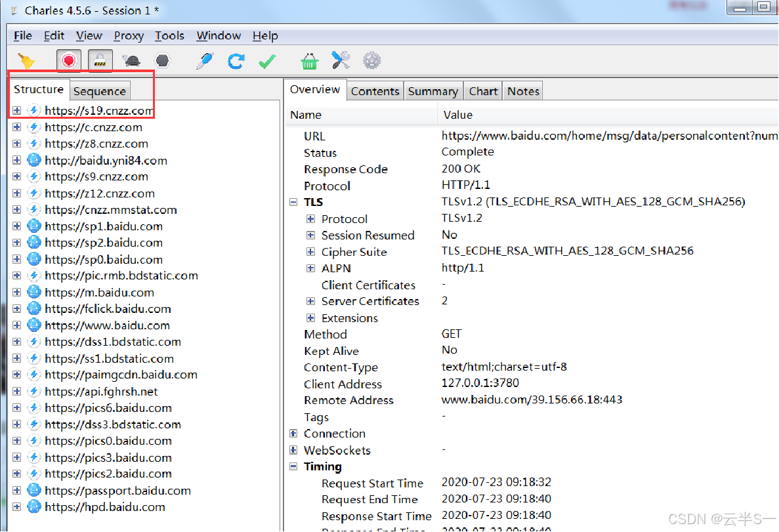This screenshot has height=532, width=779.
Task: Click the globe icon beside https://fclick.baidu.com
Action: (x=33, y=309)
